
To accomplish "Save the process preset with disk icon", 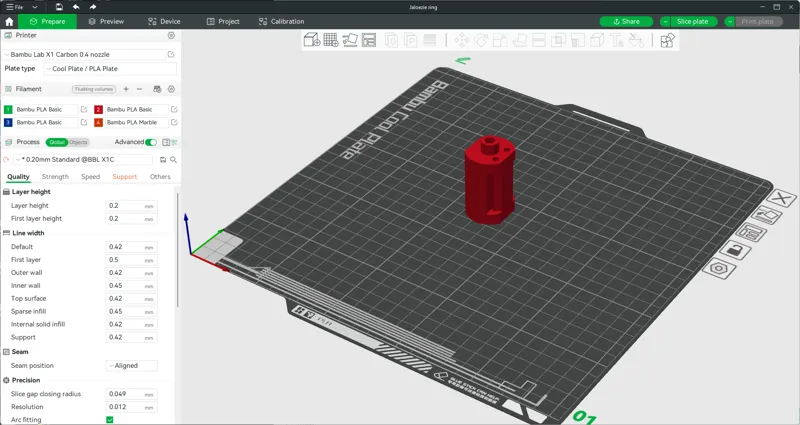I will pos(163,160).
